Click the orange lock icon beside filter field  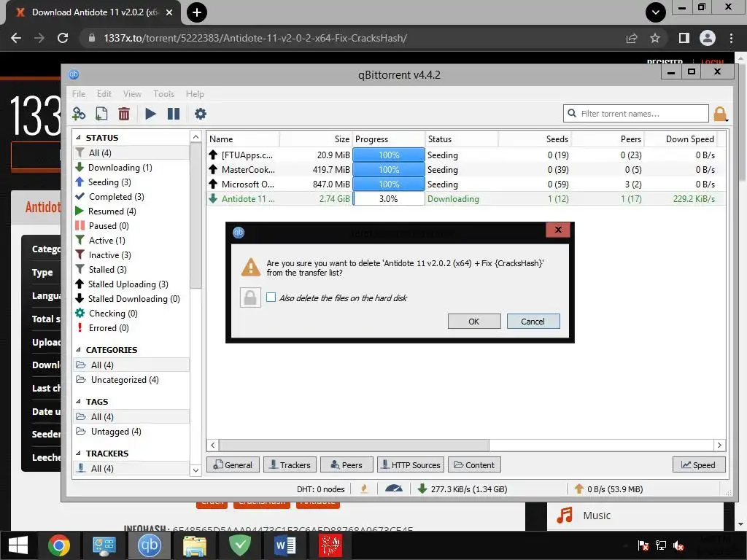720,114
